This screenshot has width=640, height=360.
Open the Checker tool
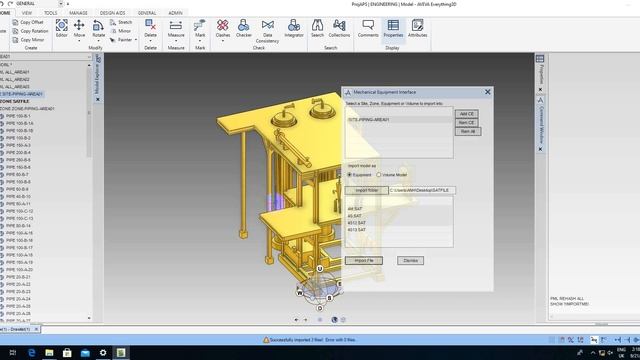244,28
